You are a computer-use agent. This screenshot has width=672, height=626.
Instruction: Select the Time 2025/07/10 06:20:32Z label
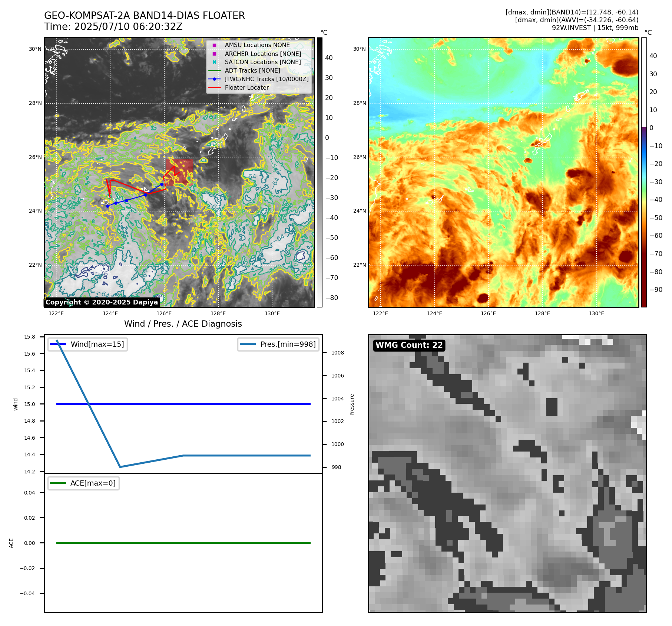point(113,27)
